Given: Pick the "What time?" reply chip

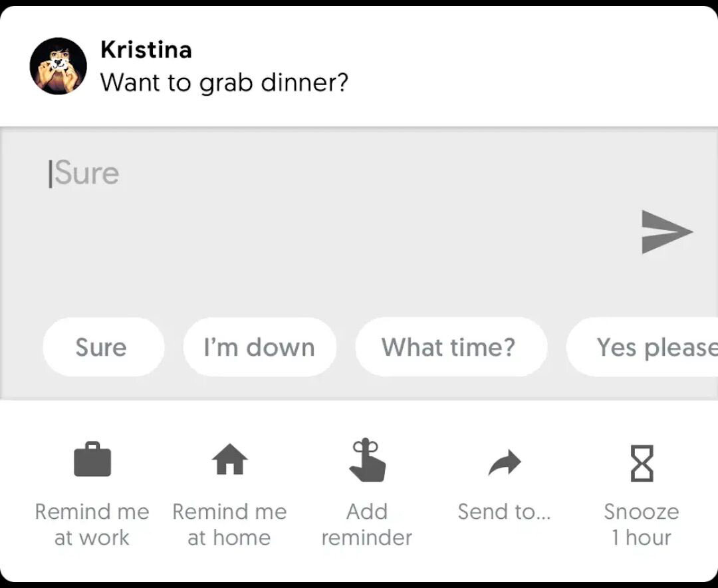Looking at the screenshot, I should (x=449, y=347).
